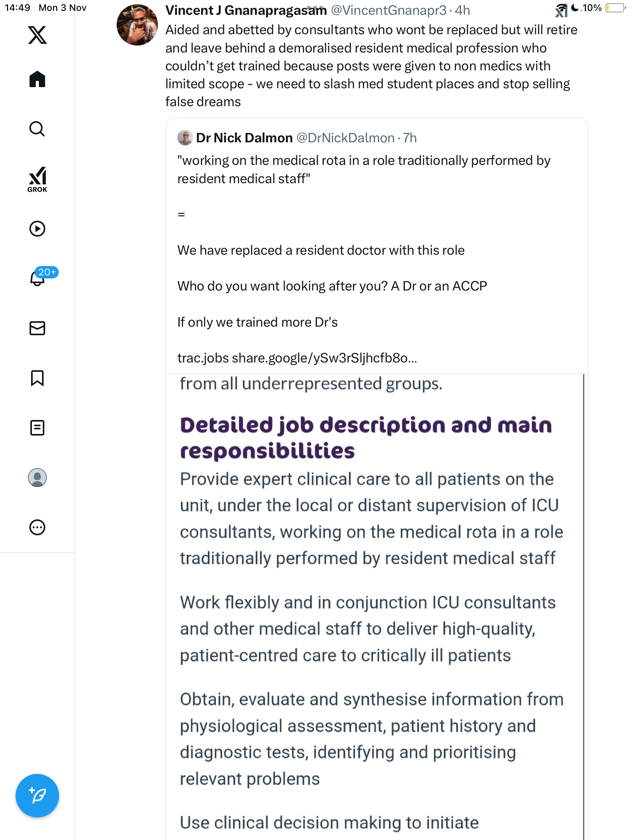The width and height of the screenshot is (630, 840).
Task: Open the X logo home
Action: [37, 35]
